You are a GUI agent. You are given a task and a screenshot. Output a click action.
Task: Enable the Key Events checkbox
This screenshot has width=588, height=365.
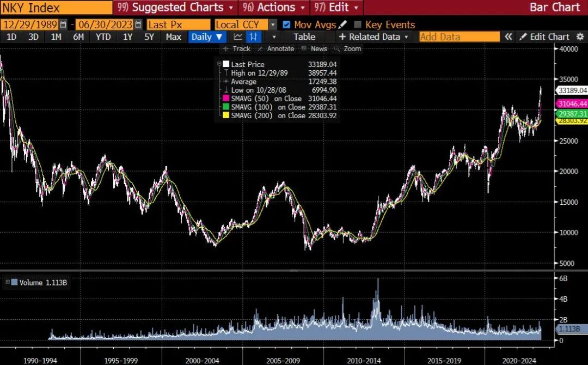(358, 25)
